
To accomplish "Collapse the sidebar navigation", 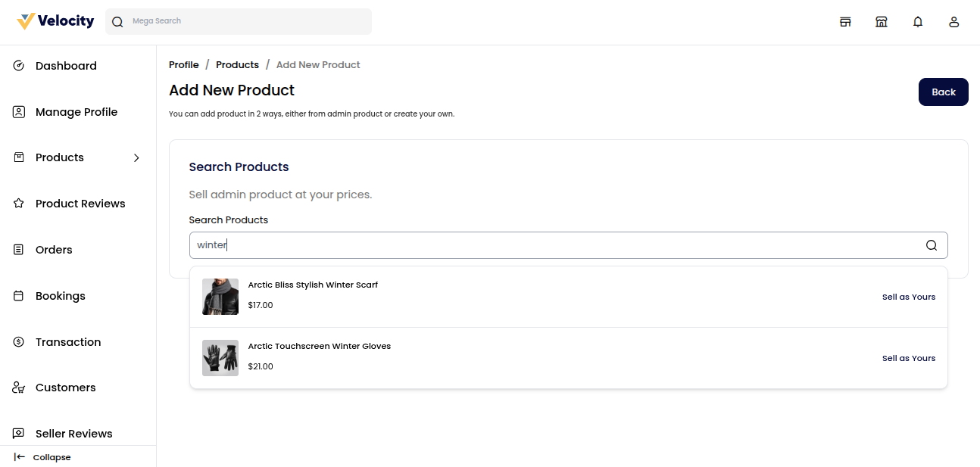I will click(x=43, y=457).
